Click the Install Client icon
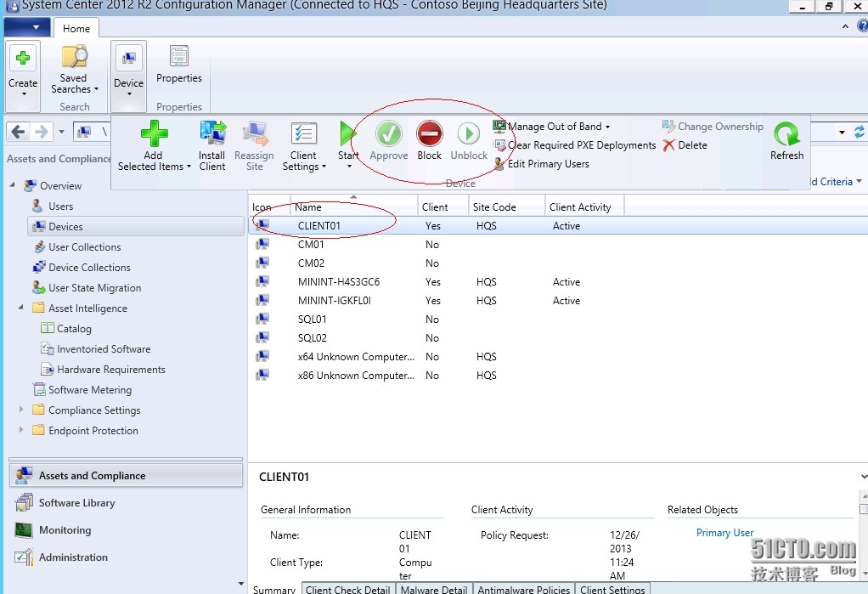 pyautogui.click(x=212, y=133)
